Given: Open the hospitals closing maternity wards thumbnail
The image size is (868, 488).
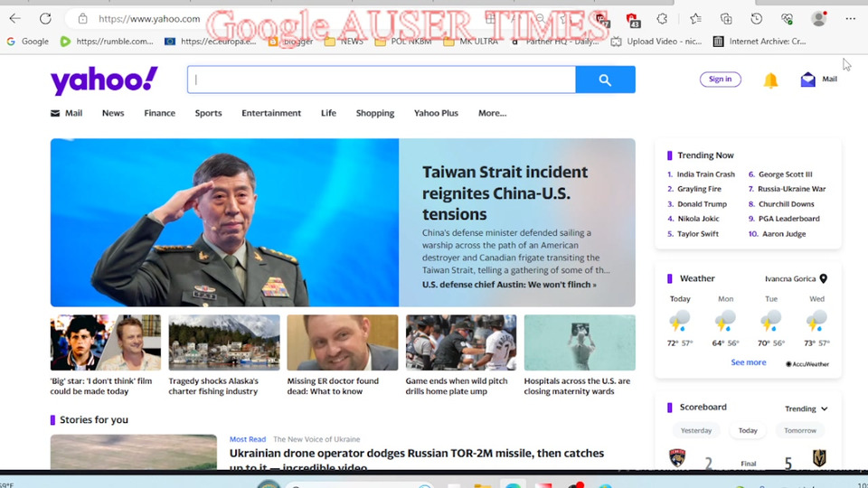Looking at the screenshot, I should tap(580, 343).
